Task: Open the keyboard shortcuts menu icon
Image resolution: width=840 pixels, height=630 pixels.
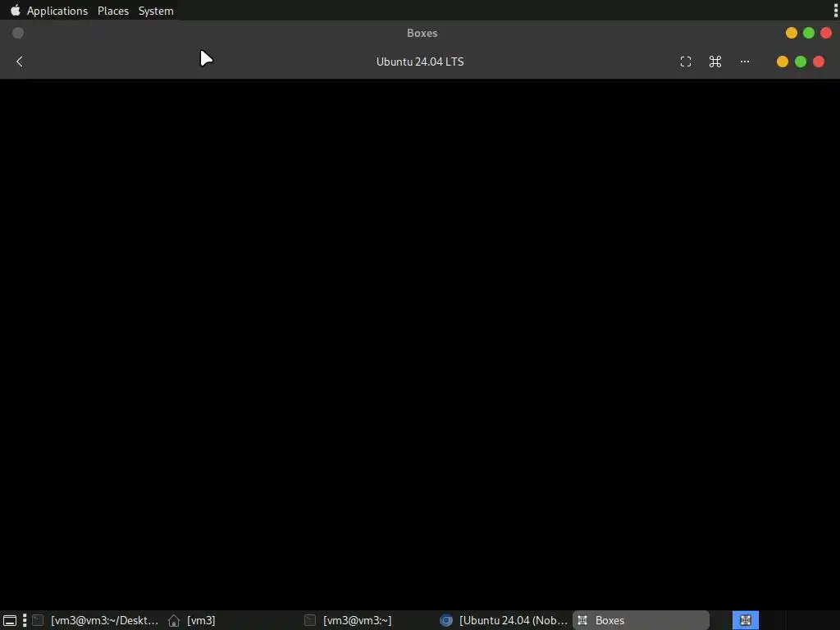Action: tap(715, 62)
